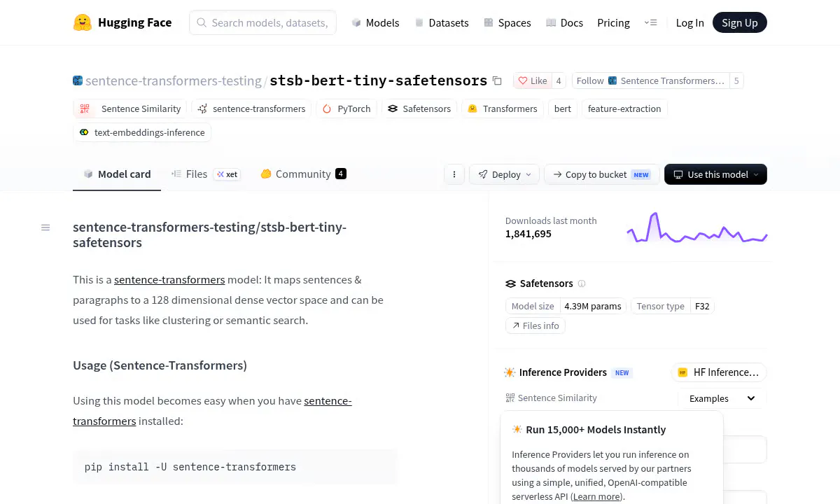Select the Safetensors tag

(x=419, y=108)
